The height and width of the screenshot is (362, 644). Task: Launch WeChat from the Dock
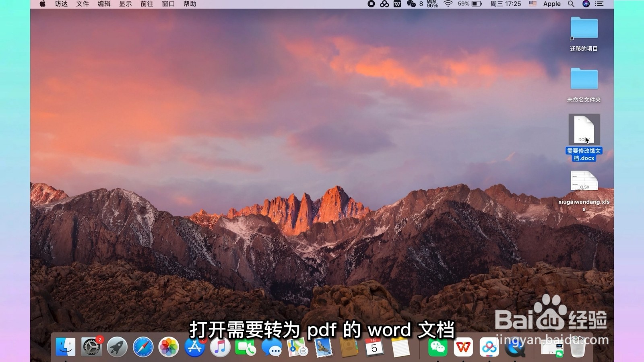click(x=438, y=348)
